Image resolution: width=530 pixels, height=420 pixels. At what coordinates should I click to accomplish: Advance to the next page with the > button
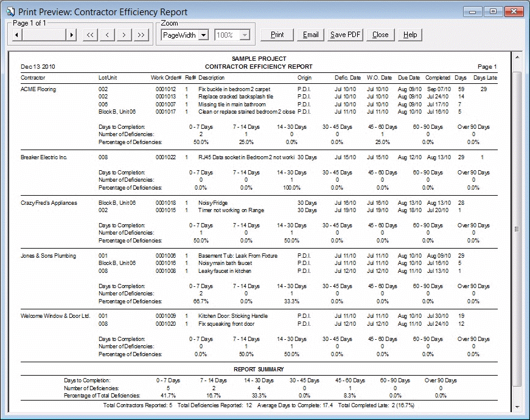(x=124, y=35)
